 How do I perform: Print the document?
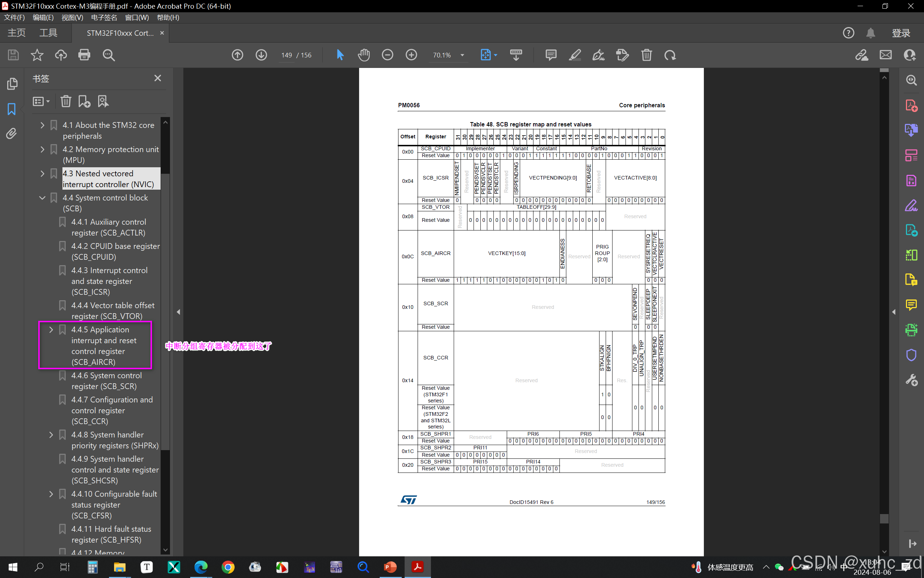[84, 55]
